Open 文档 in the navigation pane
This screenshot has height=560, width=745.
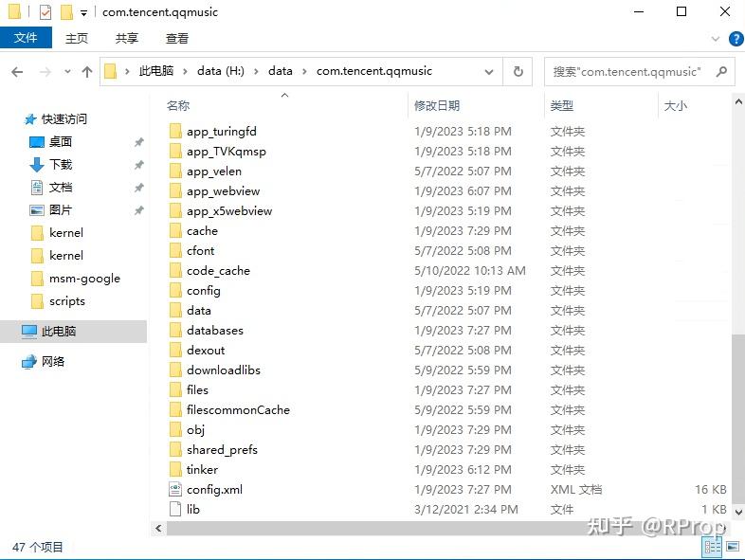61,188
